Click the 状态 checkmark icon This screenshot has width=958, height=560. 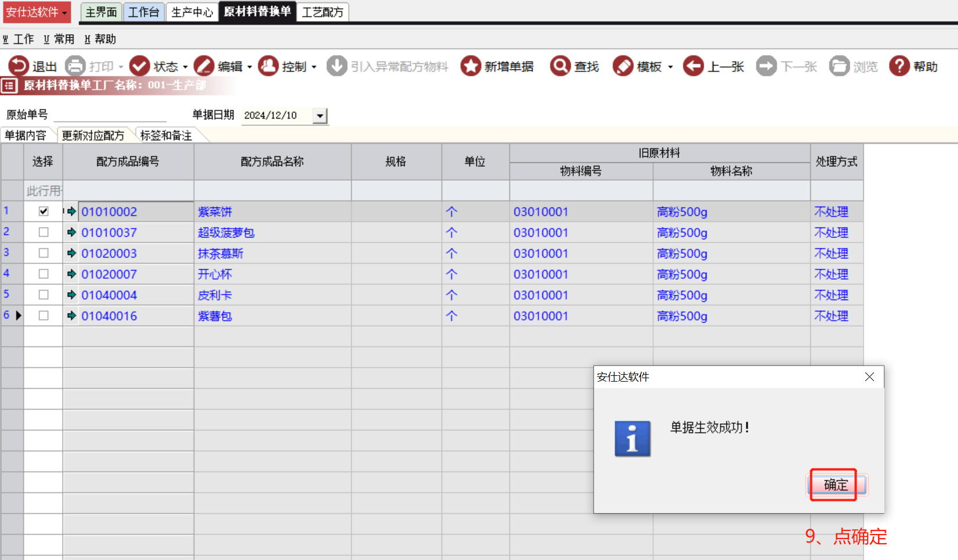coord(140,66)
